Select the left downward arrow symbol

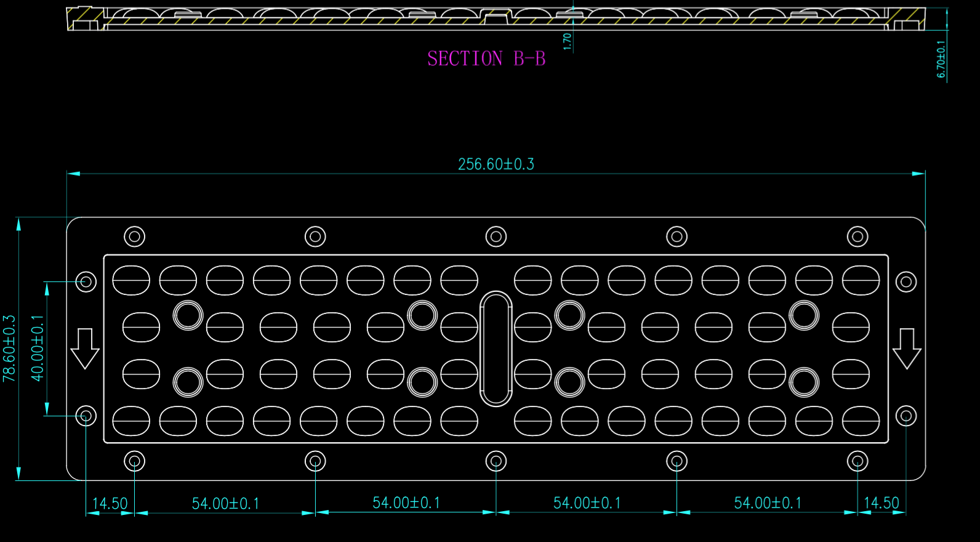coord(85,348)
